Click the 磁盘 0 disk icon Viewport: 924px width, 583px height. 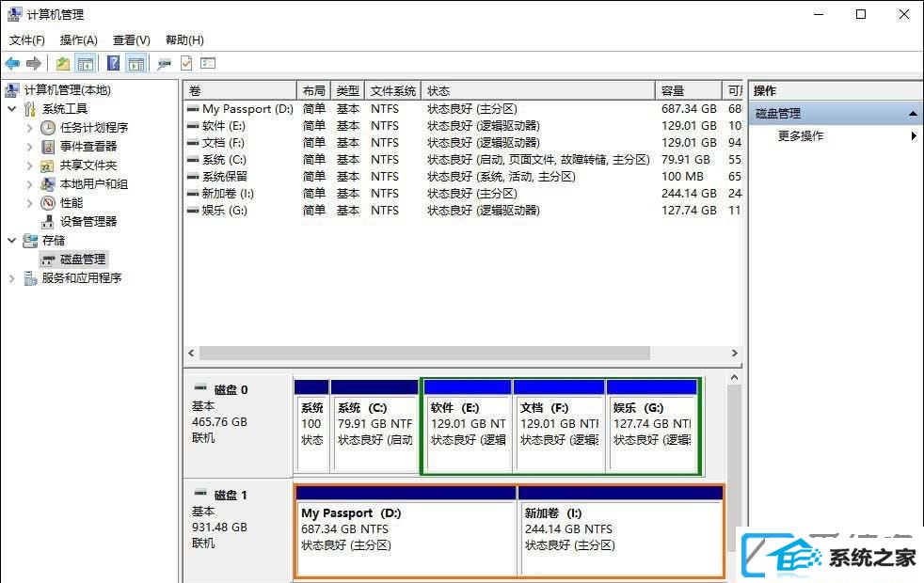[x=200, y=388]
